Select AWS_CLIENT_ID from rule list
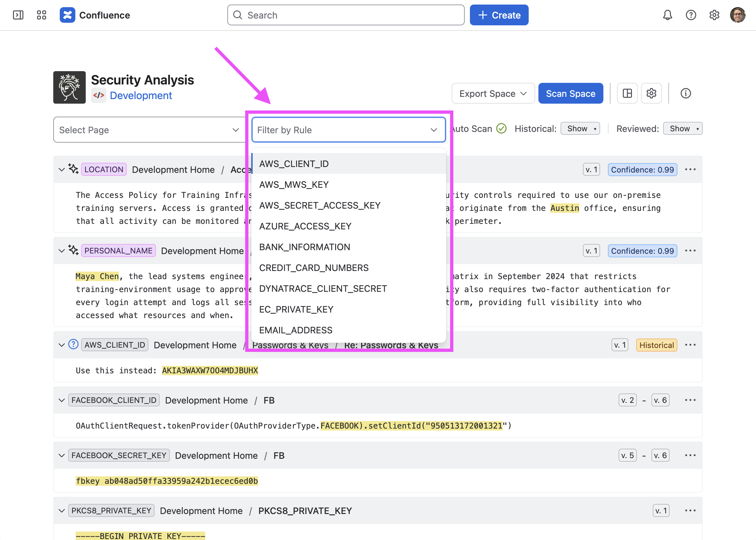This screenshot has width=756, height=540. 348,164
